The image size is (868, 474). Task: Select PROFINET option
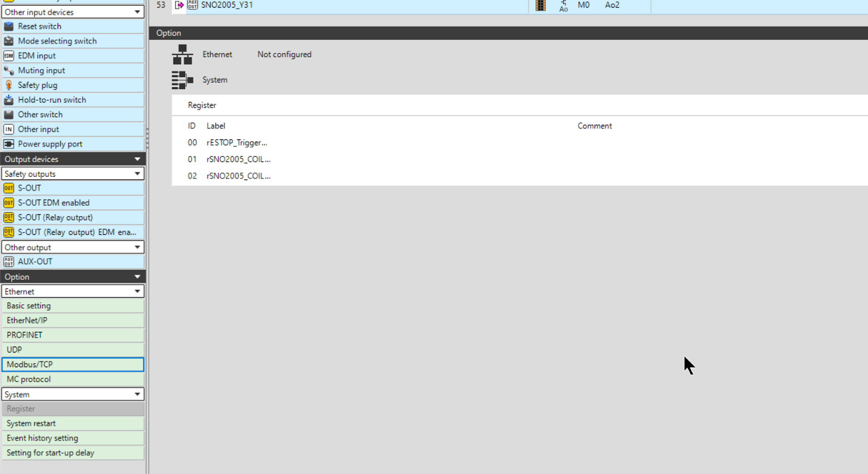[73, 335]
